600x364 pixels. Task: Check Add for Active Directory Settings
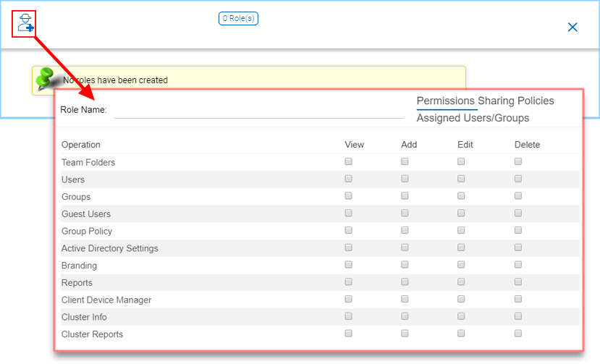pos(405,247)
